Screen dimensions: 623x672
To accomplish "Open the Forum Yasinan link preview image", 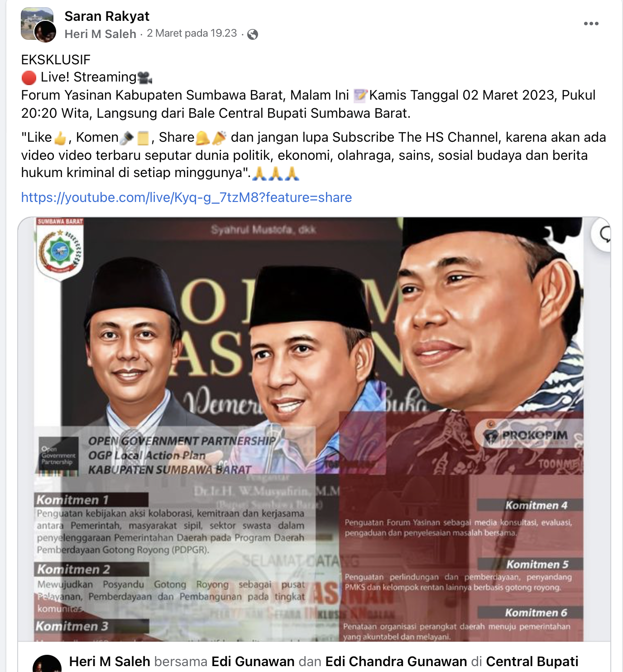I will coord(314,429).
